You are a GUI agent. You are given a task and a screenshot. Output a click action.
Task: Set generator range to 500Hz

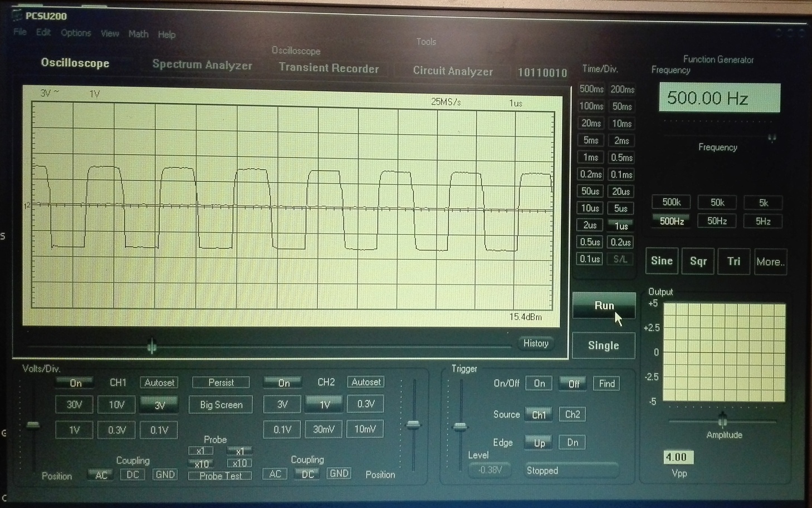point(671,221)
